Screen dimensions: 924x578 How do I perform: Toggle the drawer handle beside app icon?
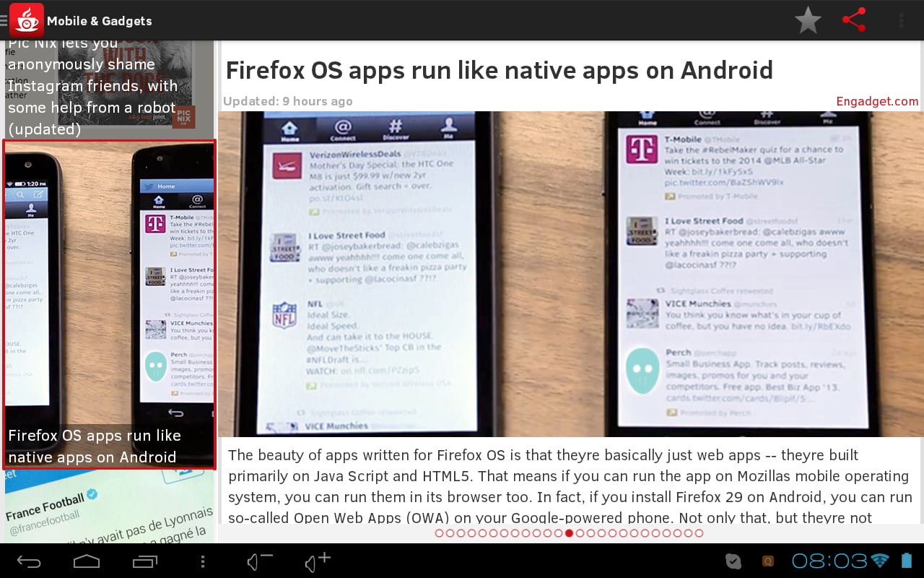pyautogui.click(x=4, y=21)
